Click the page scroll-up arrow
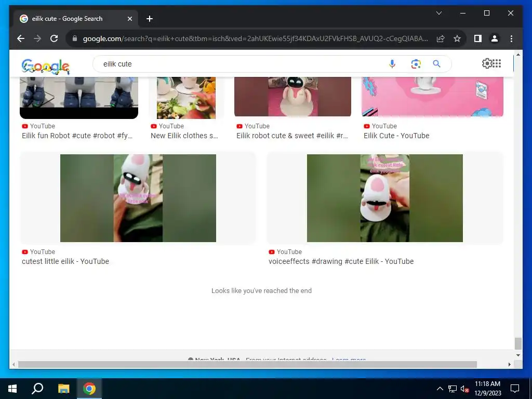532x399 pixels. click(x=518, y=54)
